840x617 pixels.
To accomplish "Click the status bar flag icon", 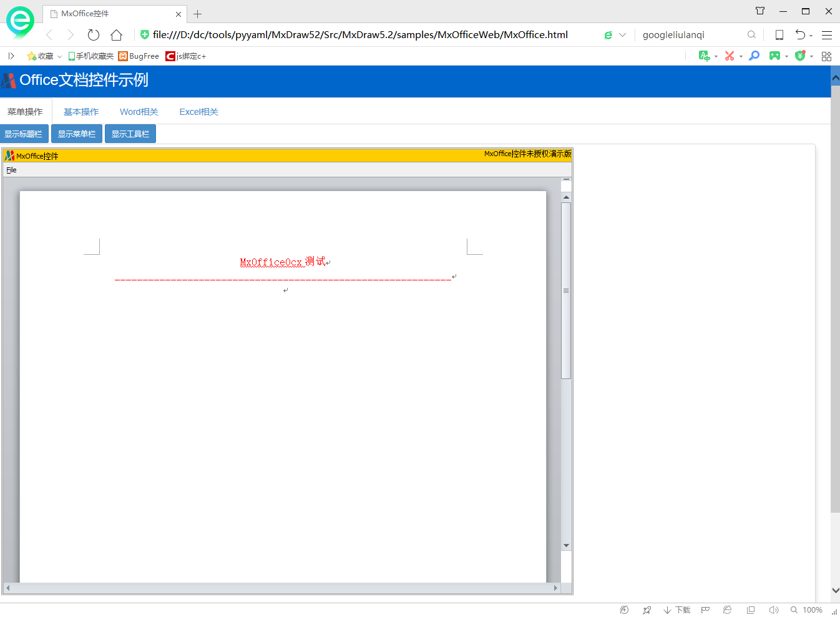I will tap(705, 610).
